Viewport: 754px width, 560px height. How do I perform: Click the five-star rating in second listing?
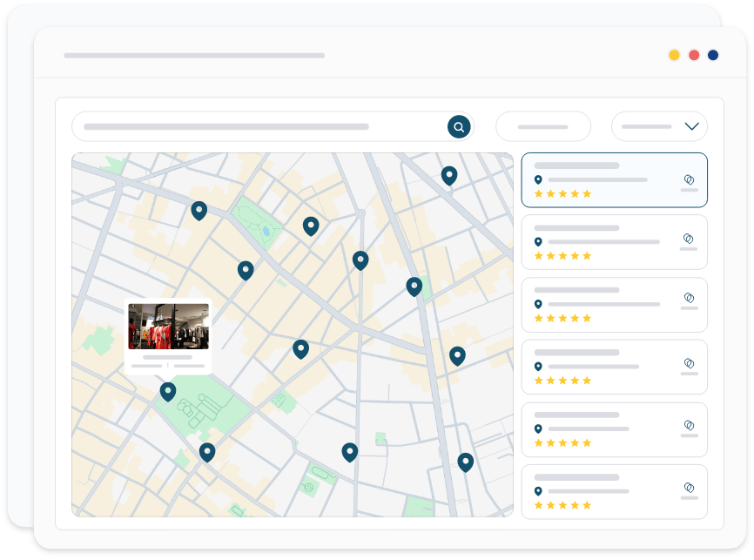coord(562,256)
